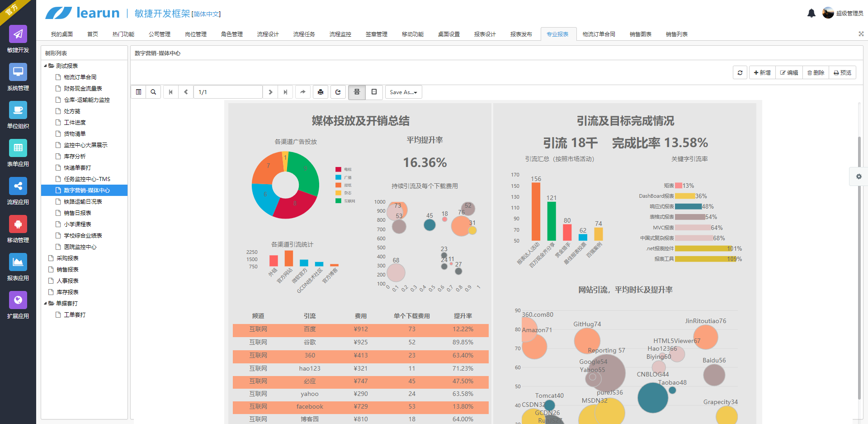Select 物流订单合同 in report tree
The width and height of the screenshot is (868, 424).
80,77
